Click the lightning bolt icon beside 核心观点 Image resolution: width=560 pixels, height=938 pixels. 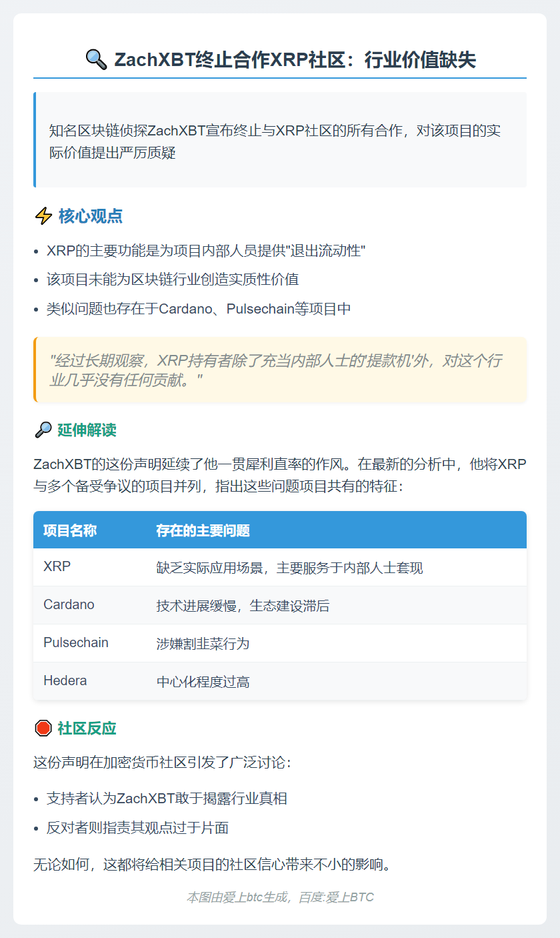[43, 216]
